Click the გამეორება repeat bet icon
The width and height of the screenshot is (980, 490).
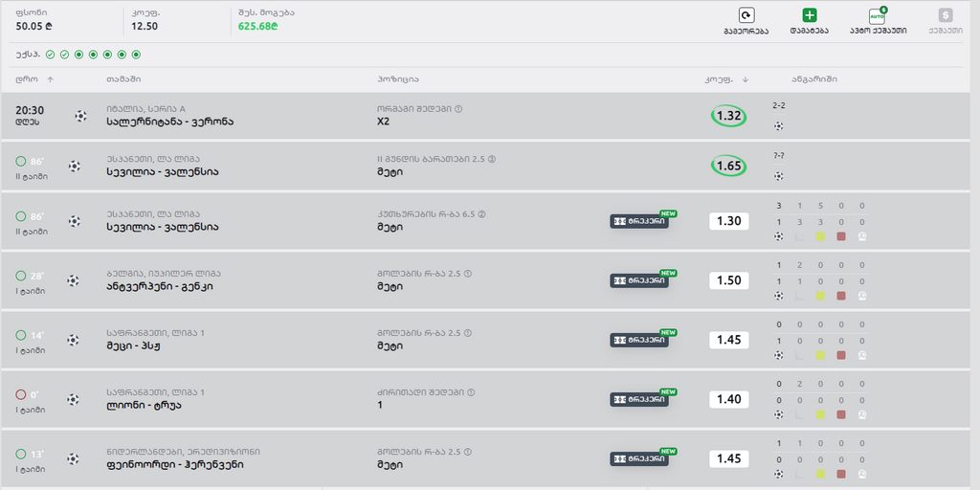746,15
